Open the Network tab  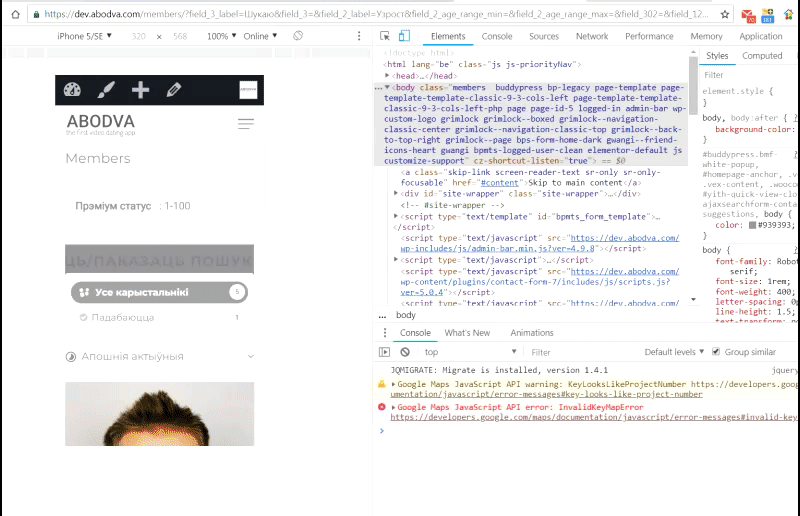click(592, 36)
